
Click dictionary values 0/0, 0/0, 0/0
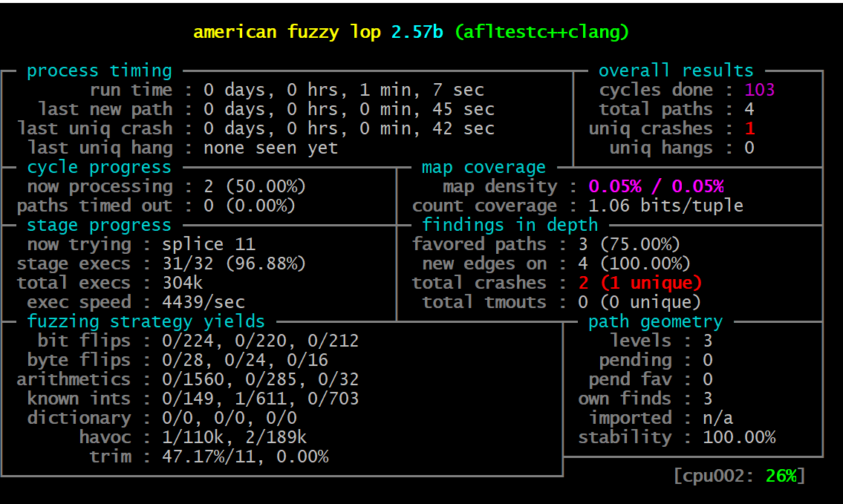tap(230, 418)
